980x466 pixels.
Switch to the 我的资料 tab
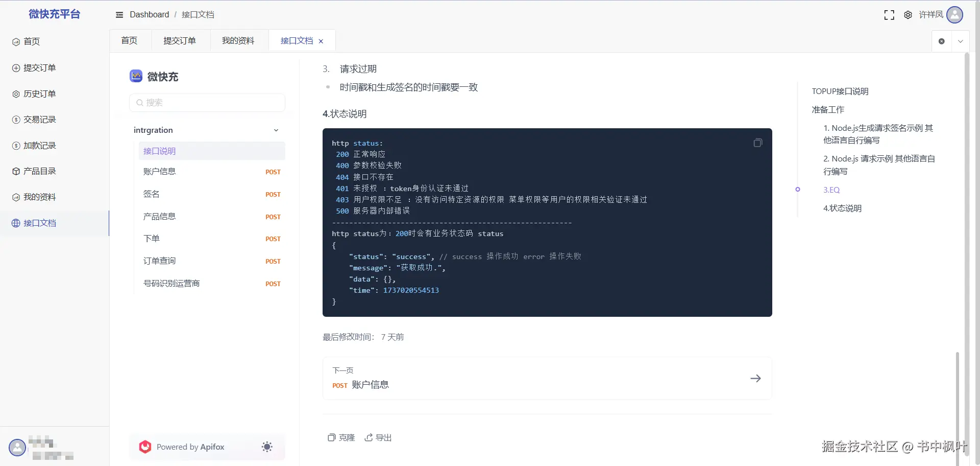(x=238, y=40)
